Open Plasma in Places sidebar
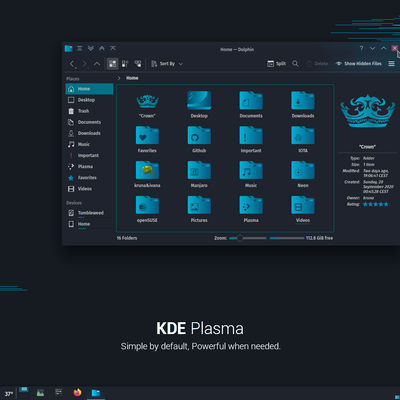 point(89,166)
